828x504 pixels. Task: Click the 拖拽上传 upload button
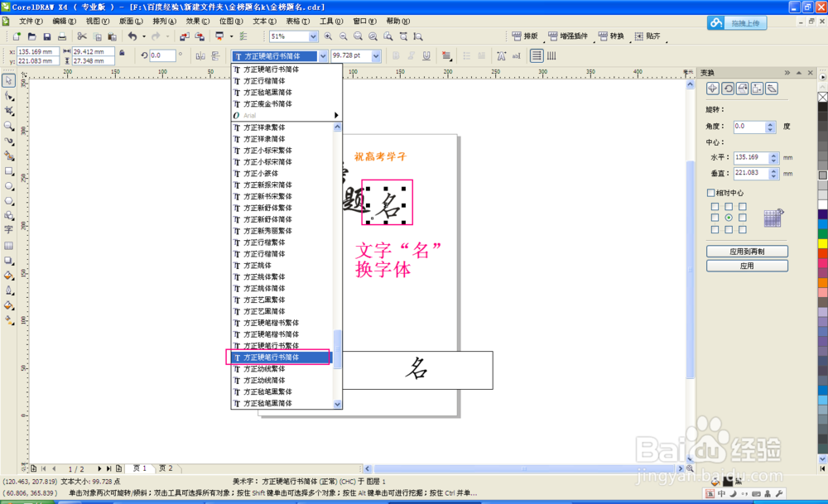pos(737,22)
